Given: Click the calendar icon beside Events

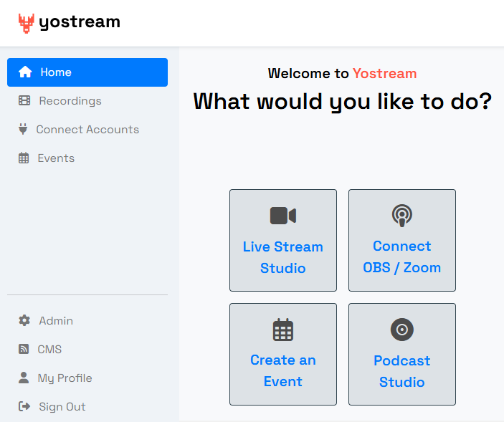Looking at the screenshot, I should click(x=24, y=158).
